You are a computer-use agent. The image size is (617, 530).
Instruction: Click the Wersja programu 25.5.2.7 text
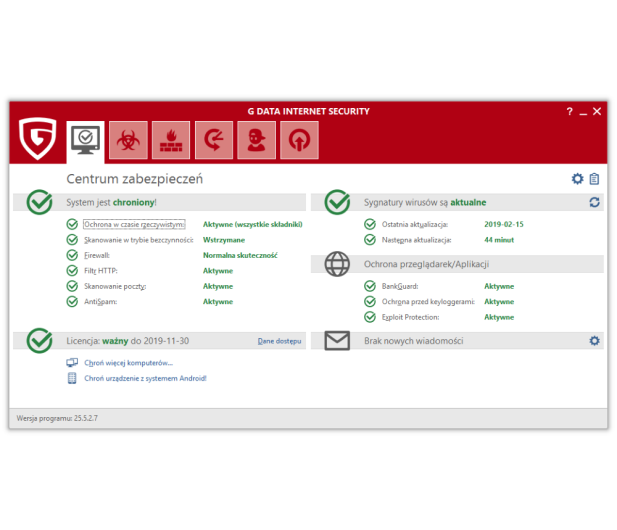click(57, 418)
